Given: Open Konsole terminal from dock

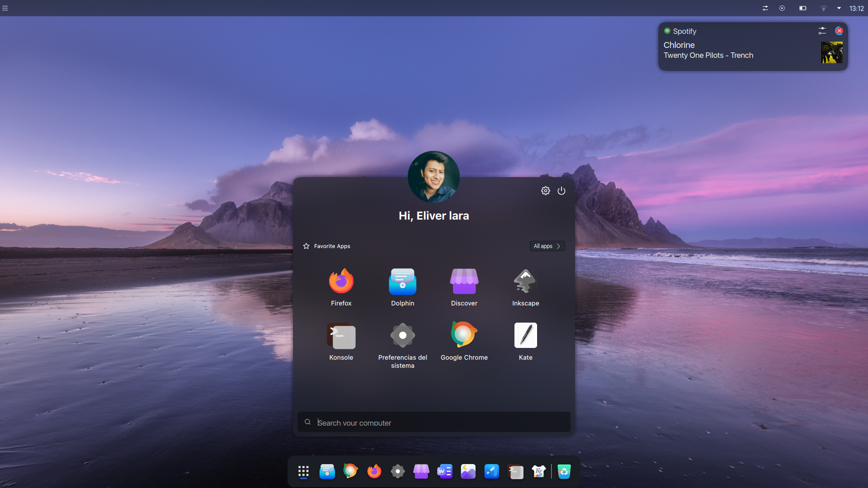Looking at the screenshot, I should pyautogui.click(x=515, y=472).
